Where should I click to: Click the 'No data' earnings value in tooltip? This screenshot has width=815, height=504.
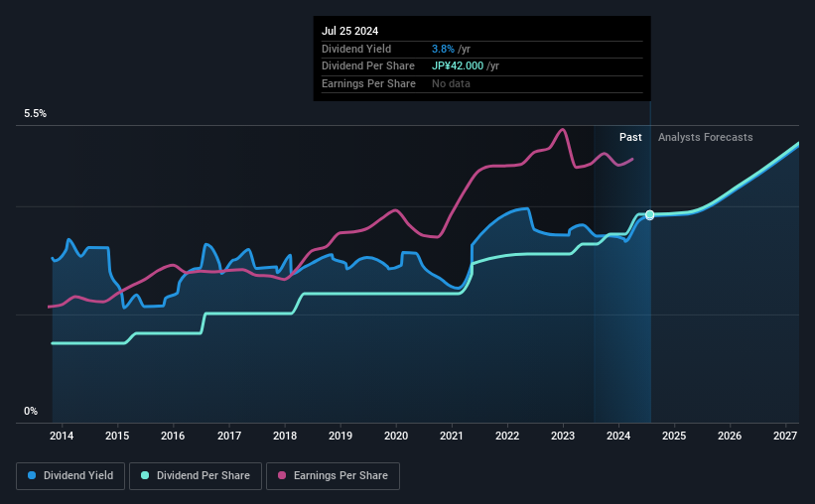click(451, 83)
